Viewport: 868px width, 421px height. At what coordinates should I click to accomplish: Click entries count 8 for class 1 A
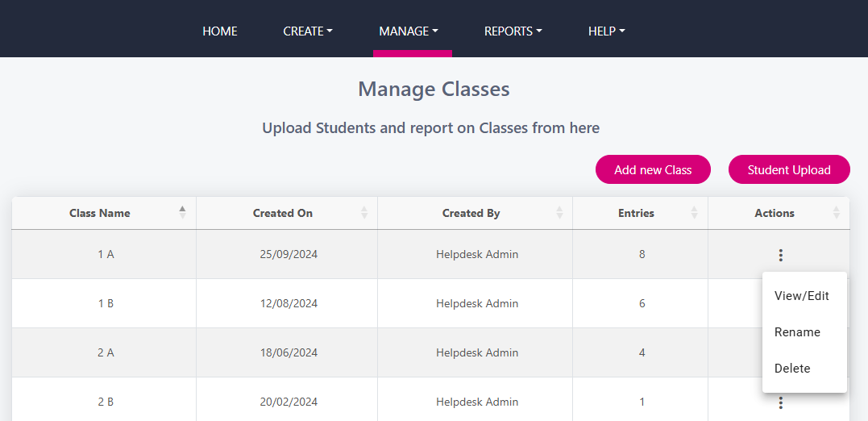642,255
